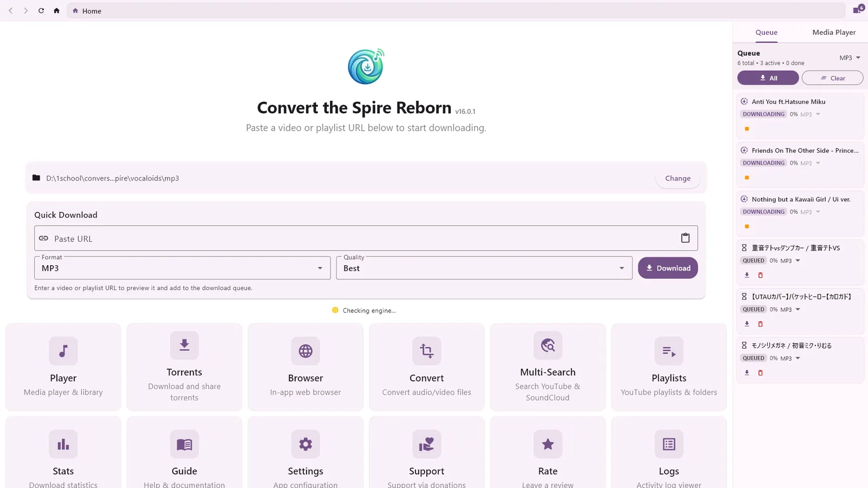Click the Convert the Spire Reborn logo
Image resolution: width=868 pixels, height=488 pixels.
[x=366, y=66]
